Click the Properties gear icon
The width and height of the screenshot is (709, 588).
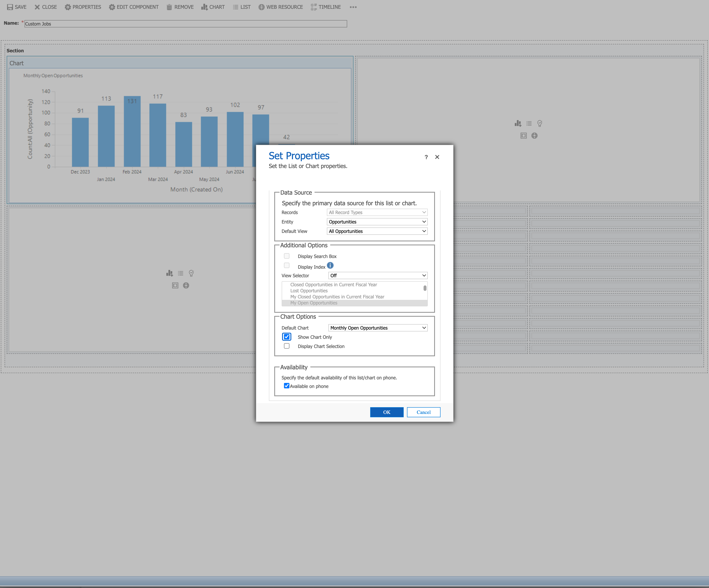(x=68, y=7)
